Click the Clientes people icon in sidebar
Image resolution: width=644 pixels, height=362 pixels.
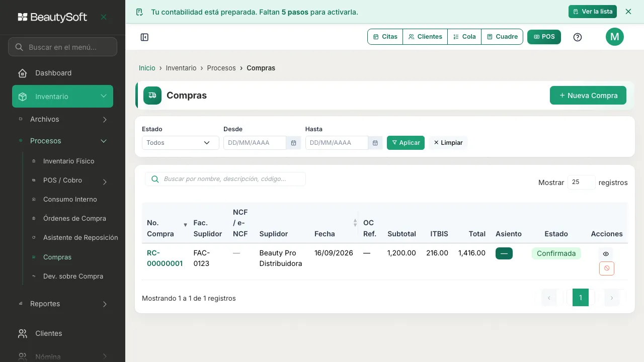click(23, 333)
